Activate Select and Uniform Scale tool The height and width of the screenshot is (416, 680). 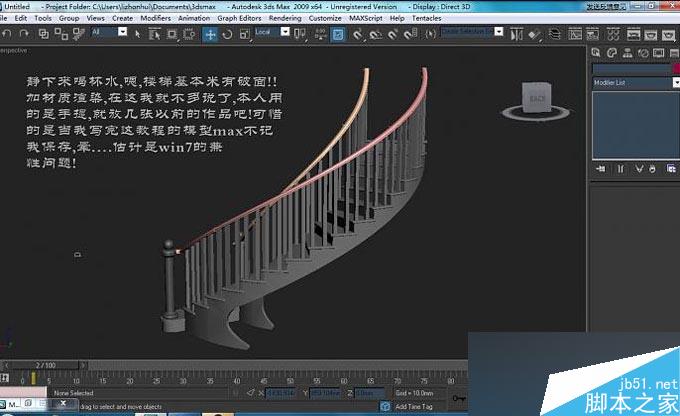click(x=245, y=34)
